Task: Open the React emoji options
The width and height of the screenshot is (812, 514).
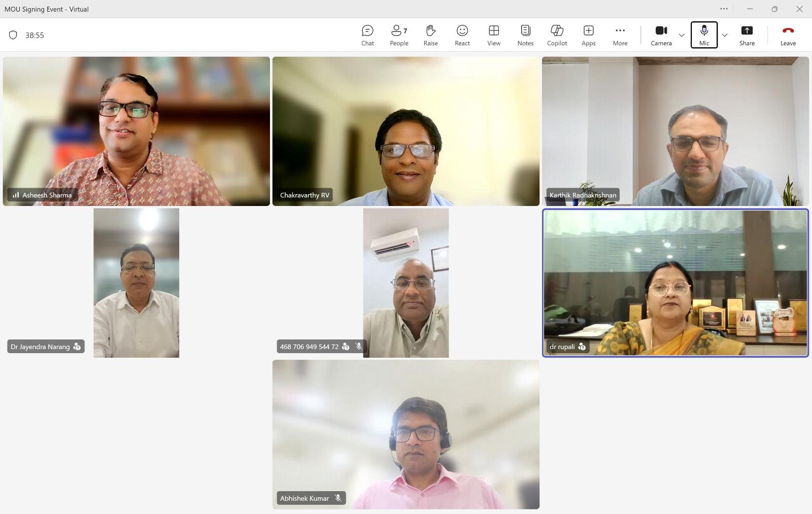Action: tap(462, 35)
